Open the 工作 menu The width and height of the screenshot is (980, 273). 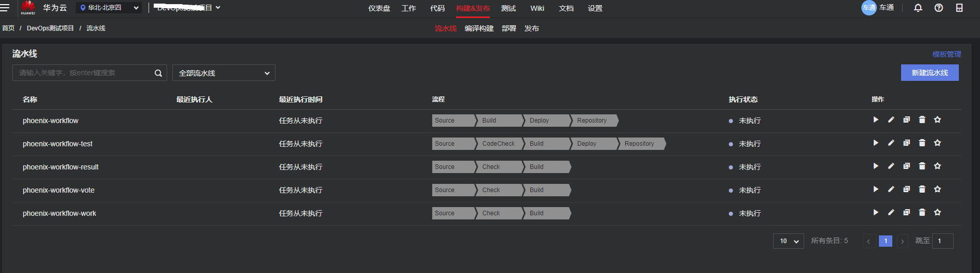409,8
